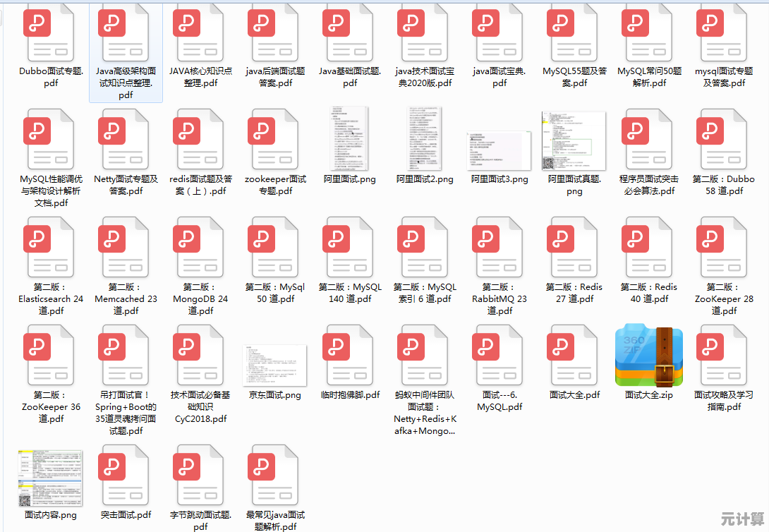Choose the 第二版:Elasticsearch 24道.pdf icon

pos(51,248)
